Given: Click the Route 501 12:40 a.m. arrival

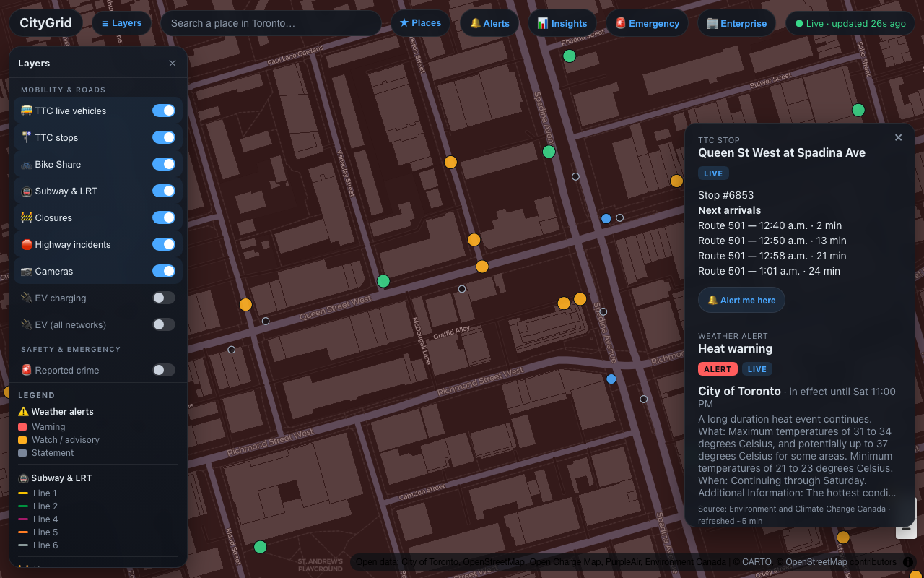Looking at the screenshot, I should (770, 225).
